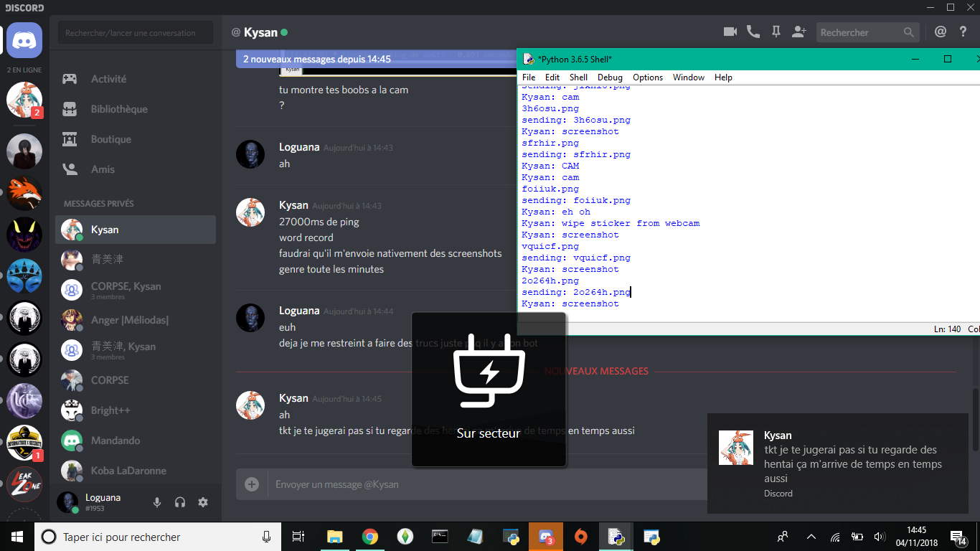Open Windows Task View
Image resolution: width=980 pixels, height=551 pixels.
[x=298, y=537]
